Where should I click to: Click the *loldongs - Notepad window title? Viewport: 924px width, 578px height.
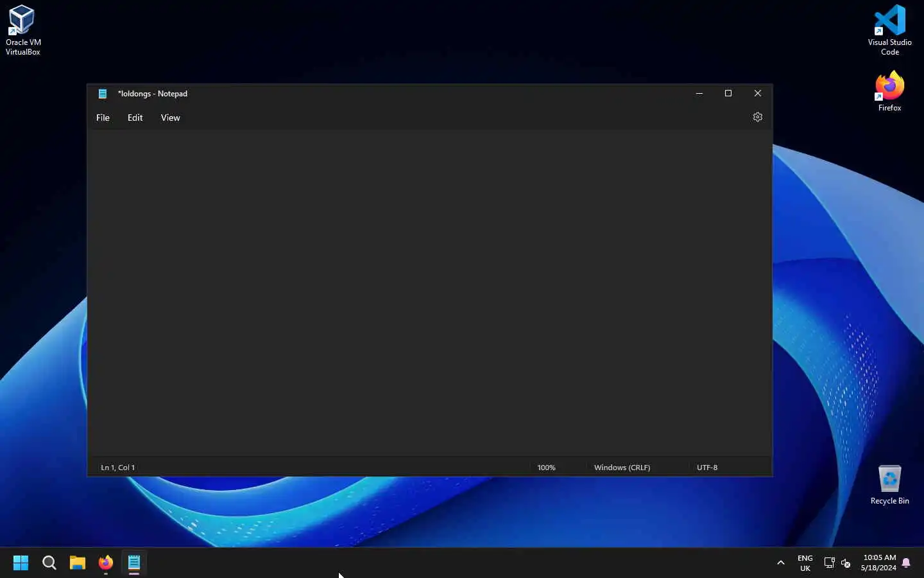(x=153, y=94)
